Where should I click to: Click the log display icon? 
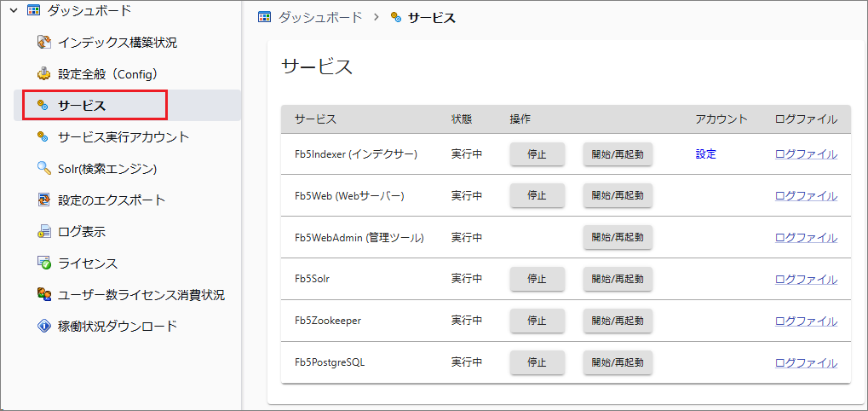44,232
